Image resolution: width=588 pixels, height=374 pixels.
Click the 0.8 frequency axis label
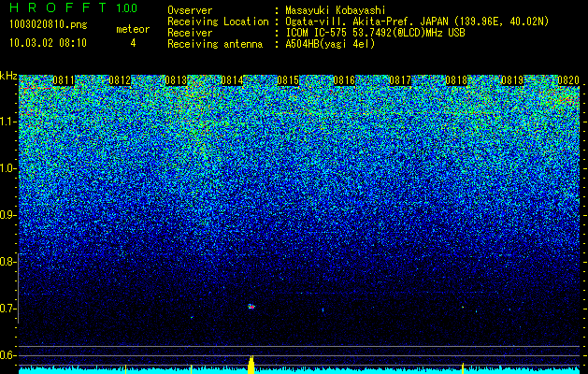click(7, 262)
